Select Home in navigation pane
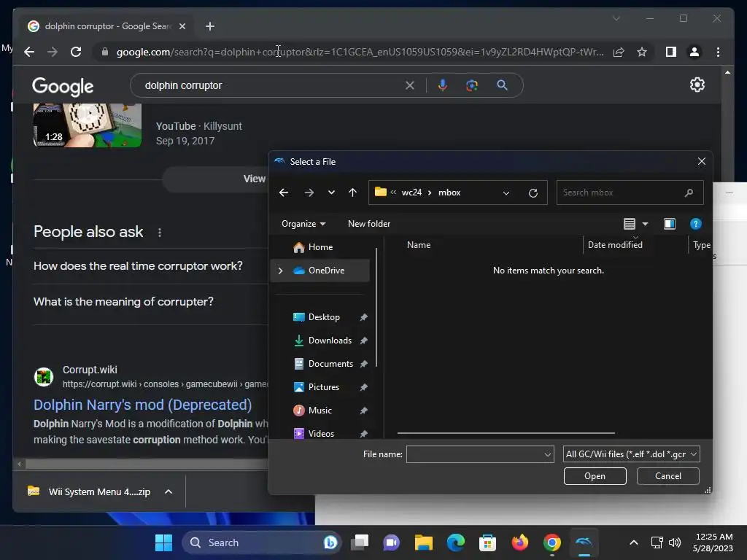This screenshot has height=560, width=747. pos(320,247)
